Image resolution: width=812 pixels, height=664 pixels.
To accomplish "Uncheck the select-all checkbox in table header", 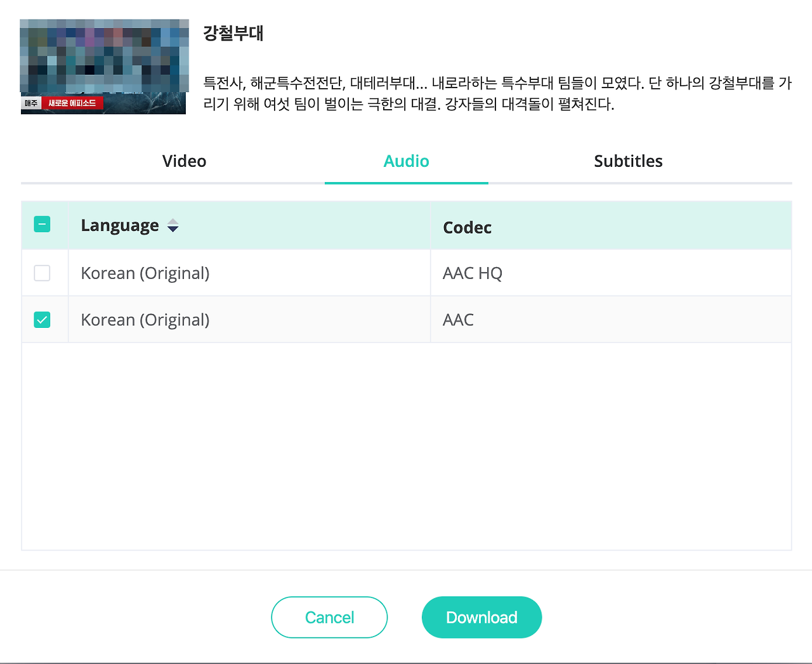I will [43, 224].
